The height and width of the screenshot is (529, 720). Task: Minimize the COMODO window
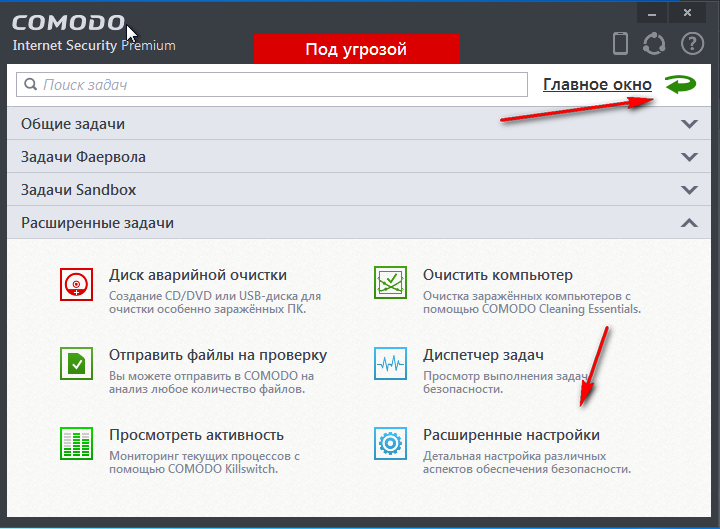pos(652,13)
